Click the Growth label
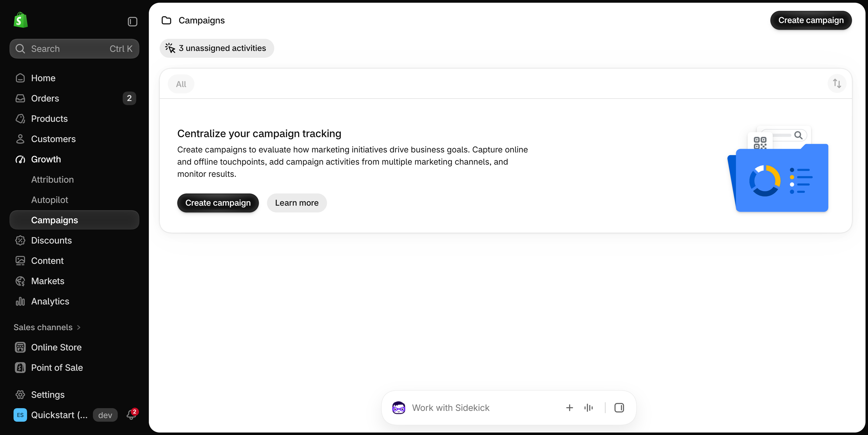 tap(46, 159)
